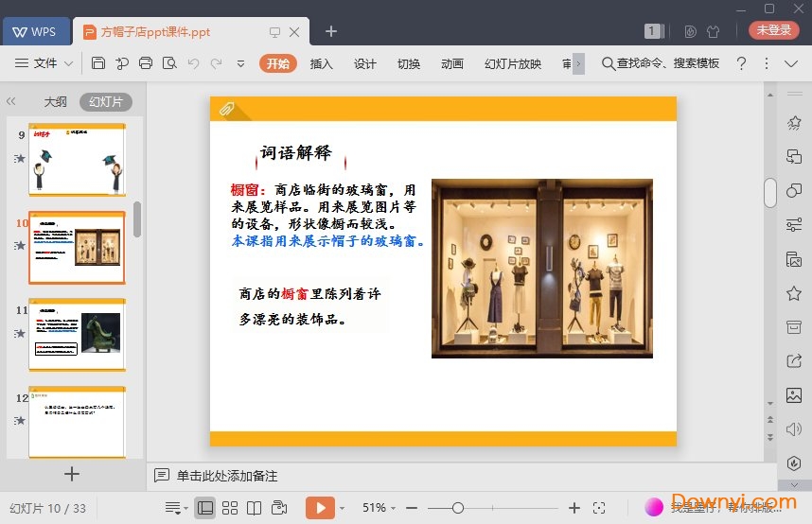Collapse the ribbon with chevron arrow
The width and height of the screenshot is (812, 524).
click(x=791, y=63)
